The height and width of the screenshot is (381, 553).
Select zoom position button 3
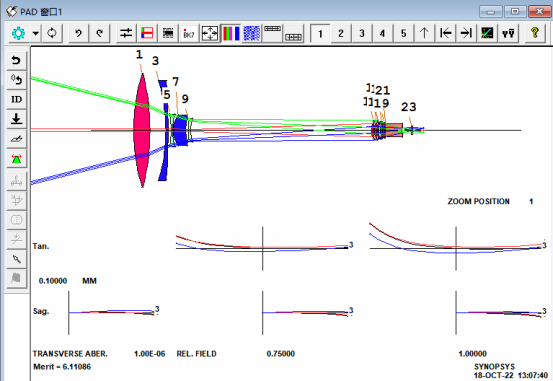(362, 33)
